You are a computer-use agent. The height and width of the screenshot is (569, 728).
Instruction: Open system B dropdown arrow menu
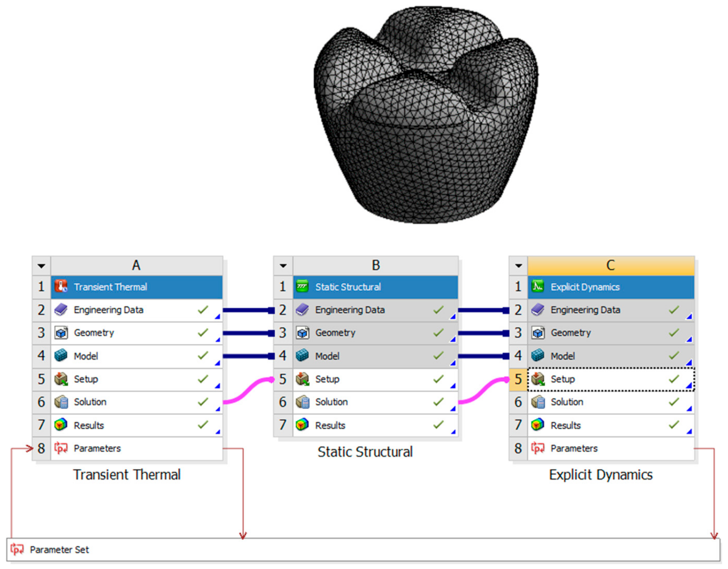tap(283, 266)
